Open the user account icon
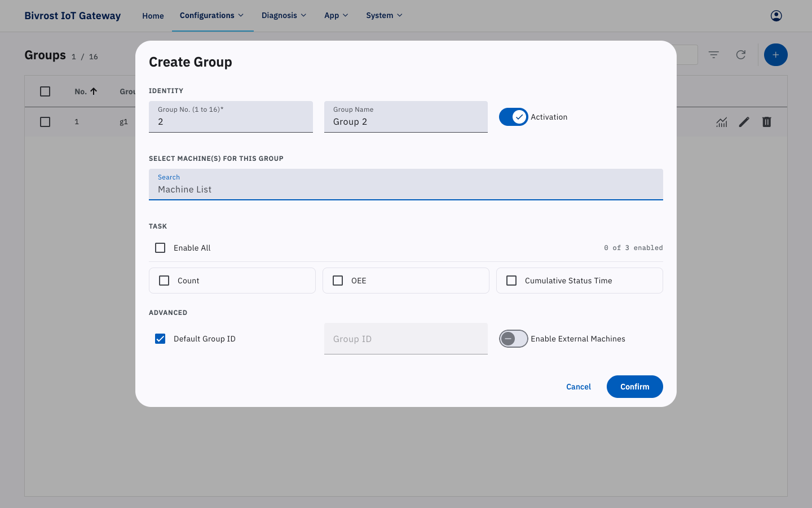This screenshot has height=508, width=812. (x=776, y=16)
